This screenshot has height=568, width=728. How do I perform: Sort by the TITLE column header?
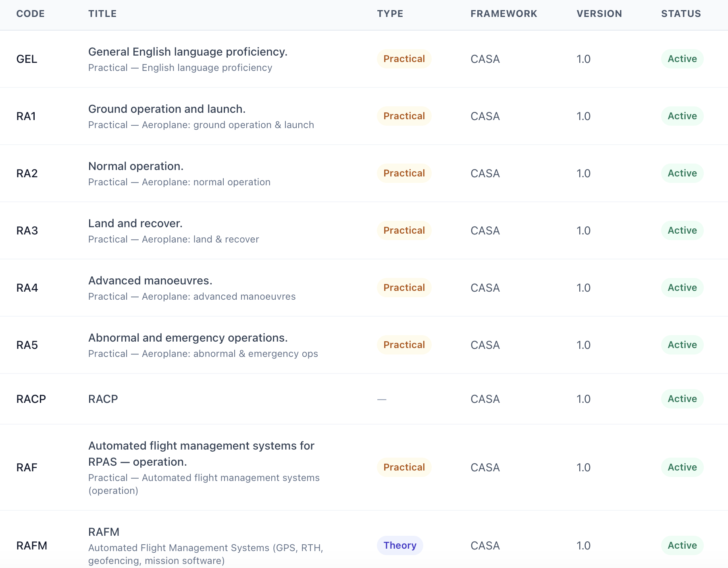tap(103, 13)
